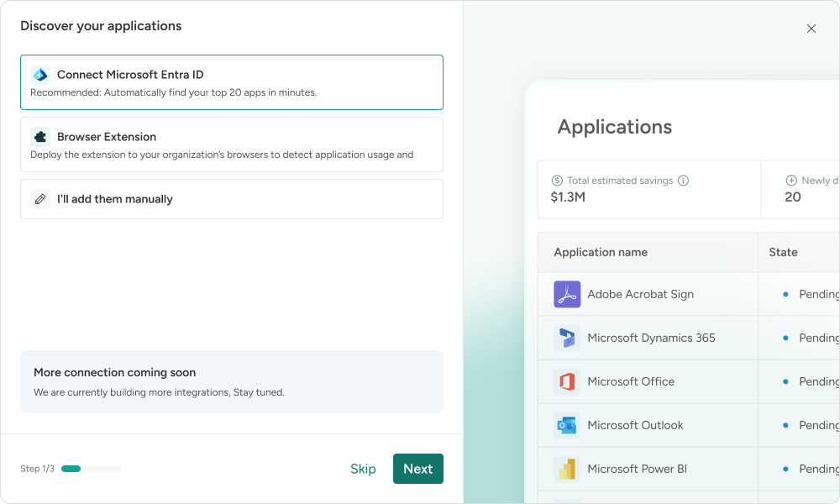The image size is (840, 504).
Task: Select the Connect Microsoft Entra ID option
Action: click(232, 82)
